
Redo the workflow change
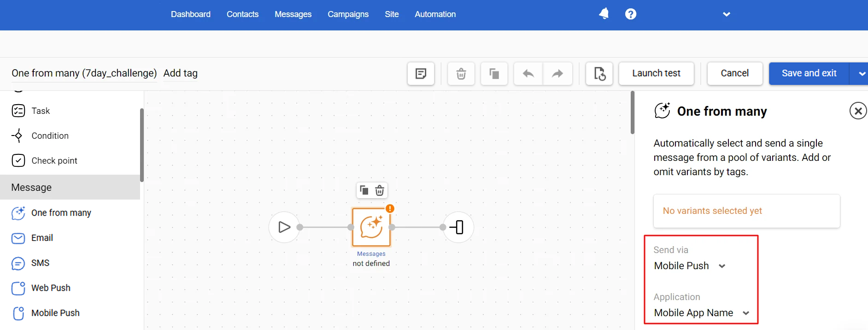[557, 74]
